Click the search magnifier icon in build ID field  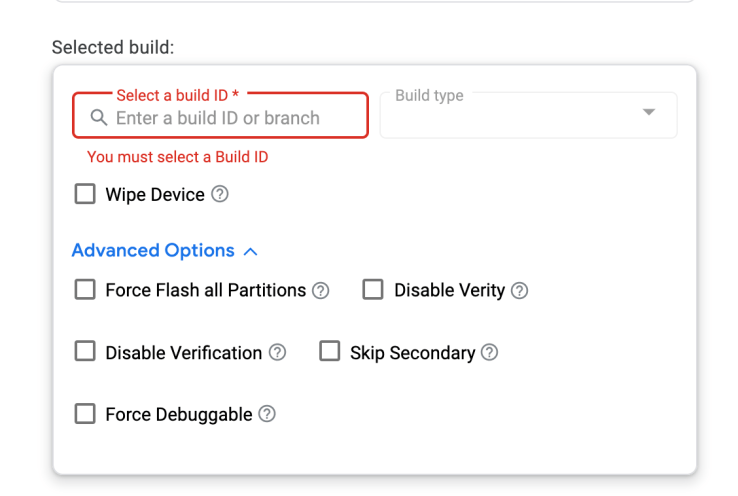pos(98,118)
